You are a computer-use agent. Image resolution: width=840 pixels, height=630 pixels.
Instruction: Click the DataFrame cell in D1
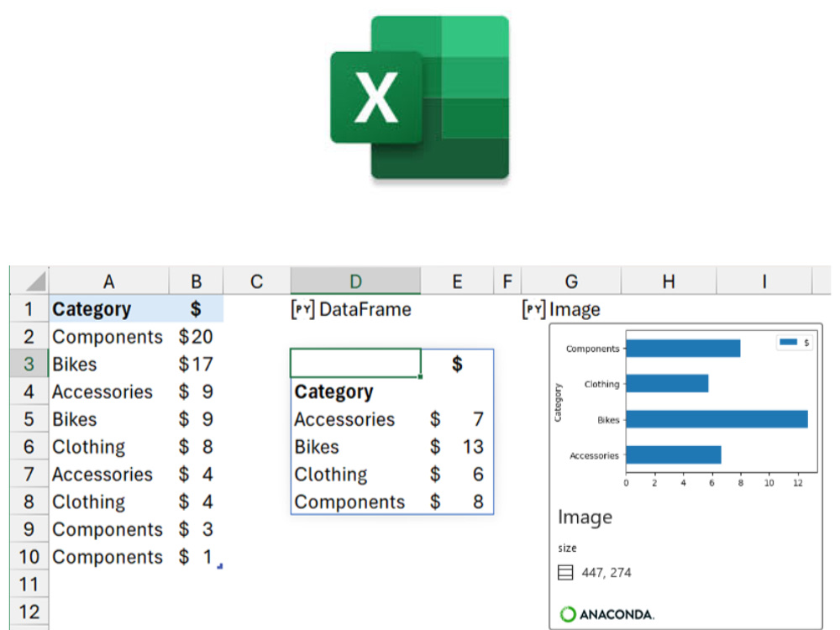point(355,309)
